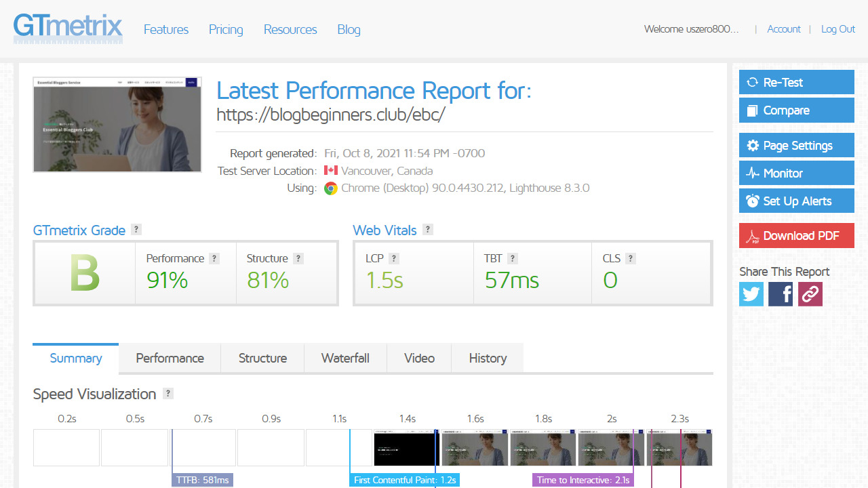Click the Share This Report label
This screenshot has height=488, width=868.
click(x=785, y=271)
